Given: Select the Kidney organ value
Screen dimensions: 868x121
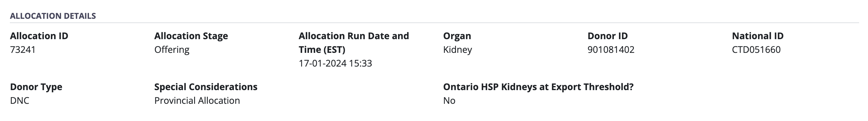Looking at the screenshot, I should tap(458, 50).
